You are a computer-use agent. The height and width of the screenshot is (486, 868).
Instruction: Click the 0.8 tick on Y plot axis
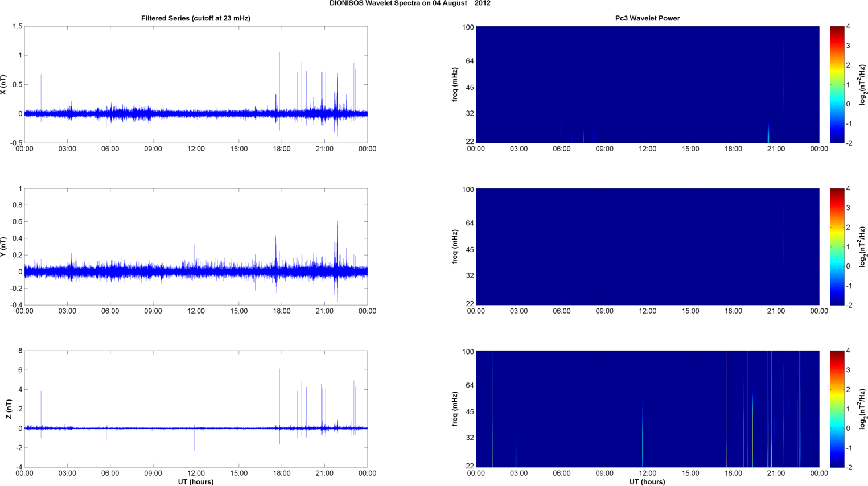click(17, 205)
